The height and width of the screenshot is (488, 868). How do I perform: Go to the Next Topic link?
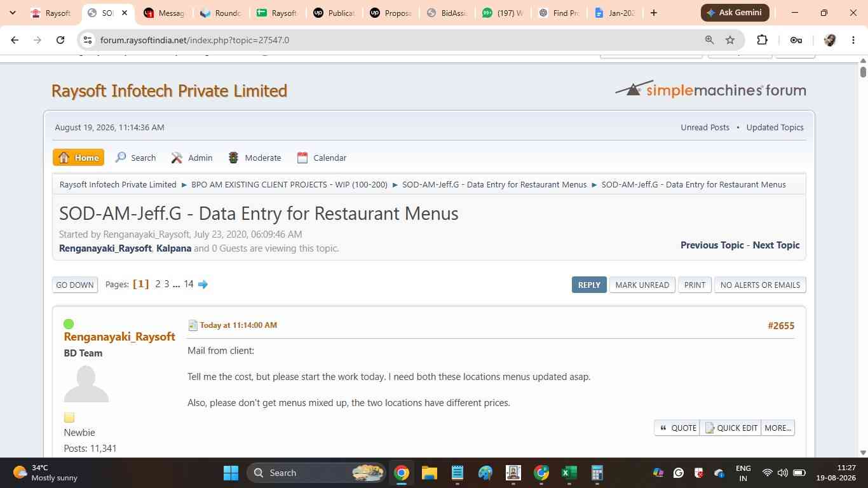pos(776,245)
